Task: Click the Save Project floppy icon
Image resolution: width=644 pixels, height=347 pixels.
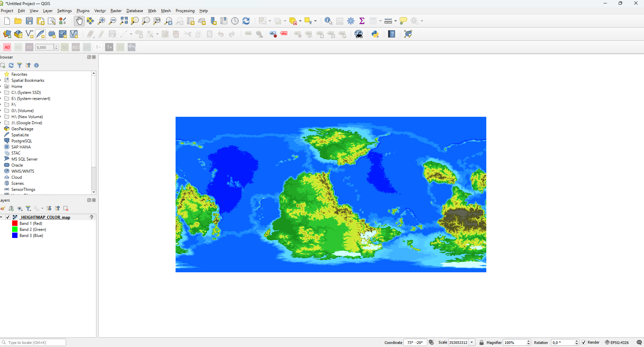Action: [29, 21]
